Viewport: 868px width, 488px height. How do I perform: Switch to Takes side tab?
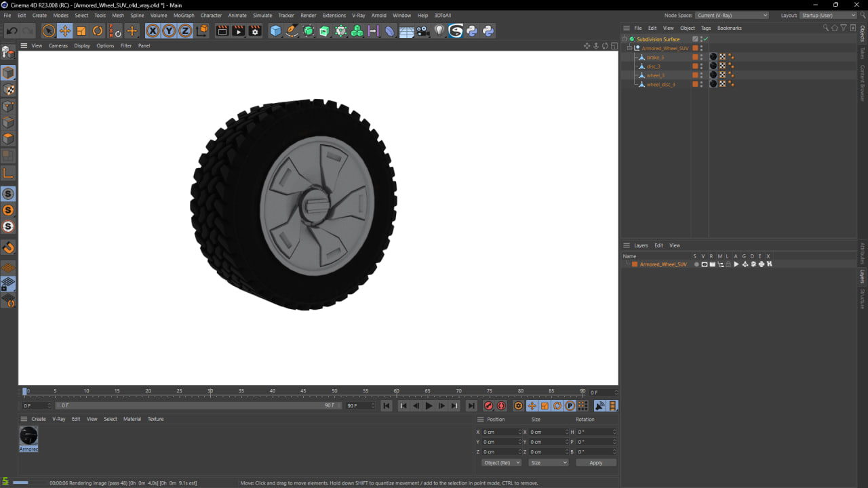(863, 53)
